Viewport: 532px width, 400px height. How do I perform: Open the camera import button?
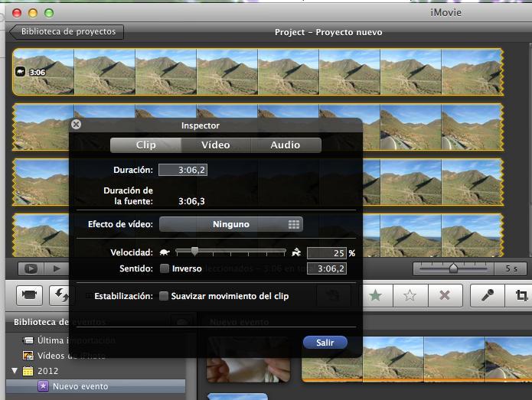(30, 295)
